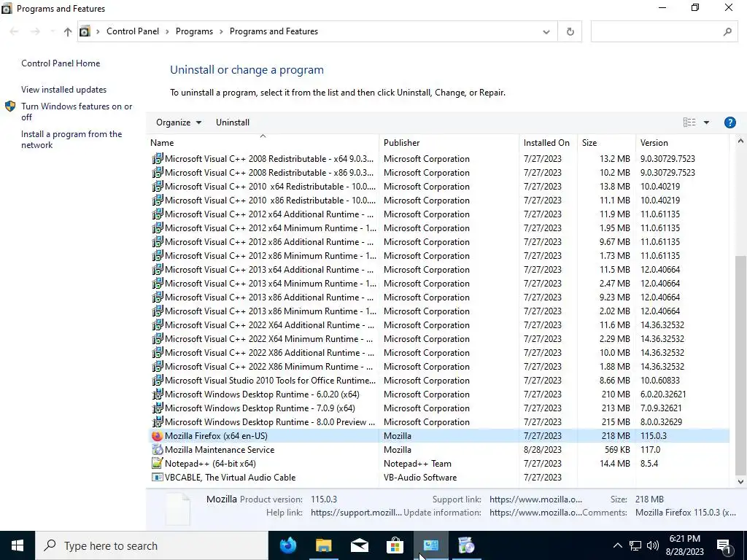
Task: Open the volume speaker tray icon
Action: click(653, 545)
